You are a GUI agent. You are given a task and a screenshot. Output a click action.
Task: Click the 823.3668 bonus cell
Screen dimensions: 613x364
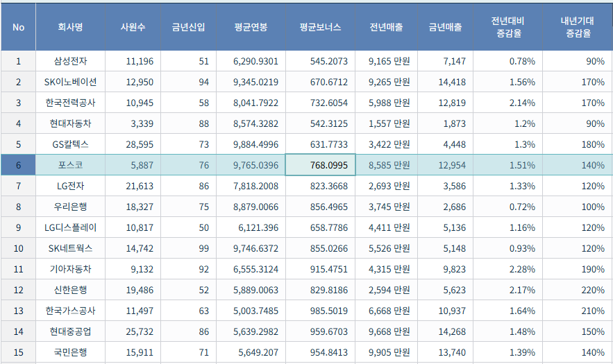pyautogui.click(x=320, y=186)
